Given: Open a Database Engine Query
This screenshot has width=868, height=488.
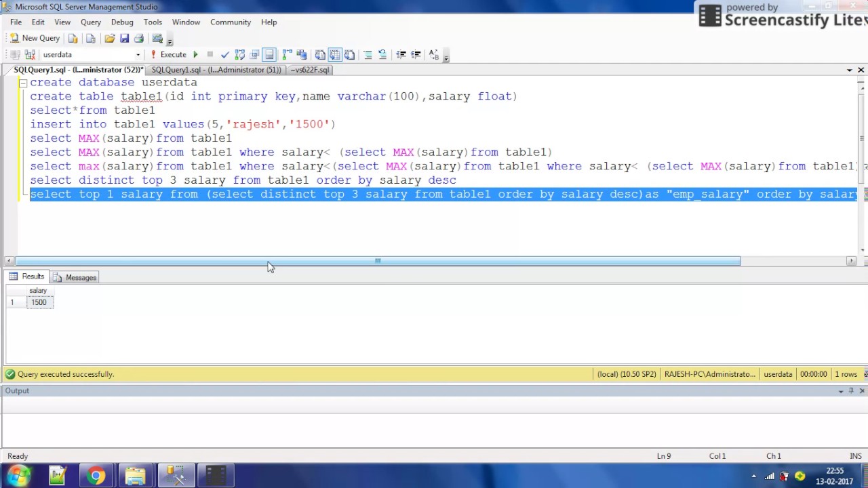Looking at the screenshot, I should click(x=73, y=39).
